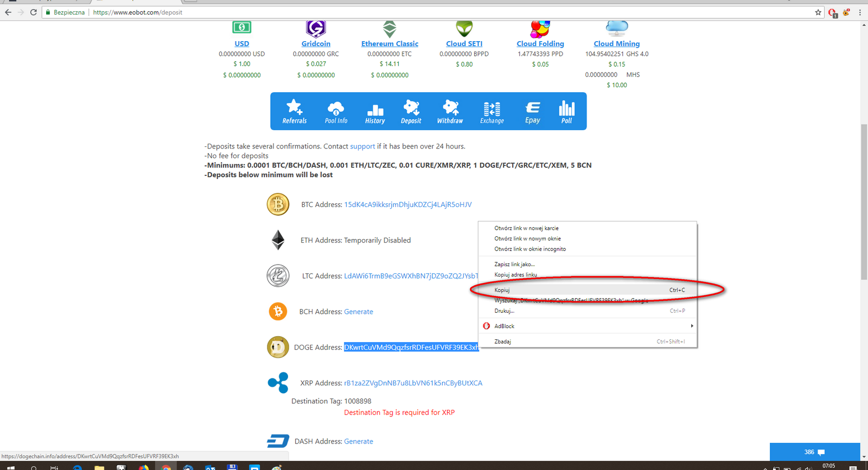Open Chrome from the Windows taskbar
This screenshot has width=868, height=470.
pos(166,467)
